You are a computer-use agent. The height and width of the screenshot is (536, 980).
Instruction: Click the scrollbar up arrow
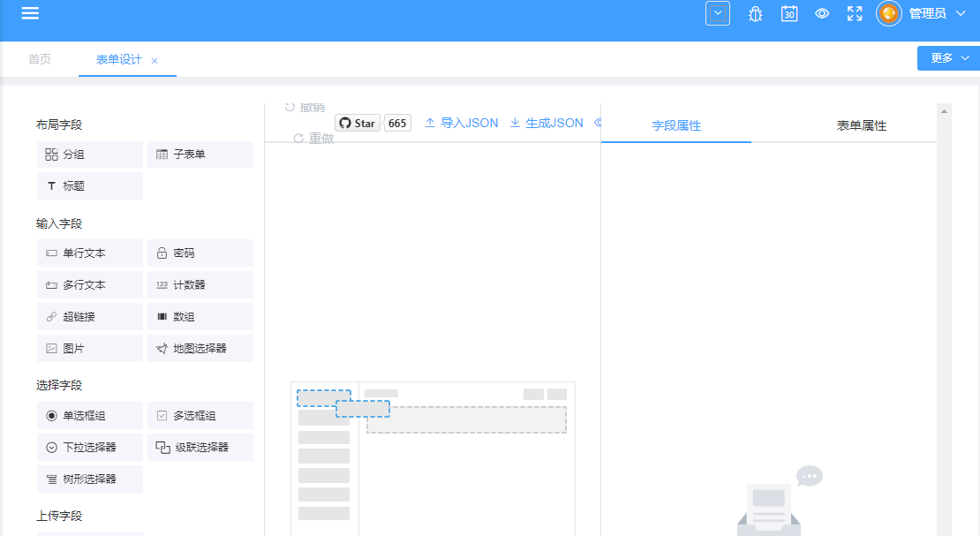pos(945,111)
